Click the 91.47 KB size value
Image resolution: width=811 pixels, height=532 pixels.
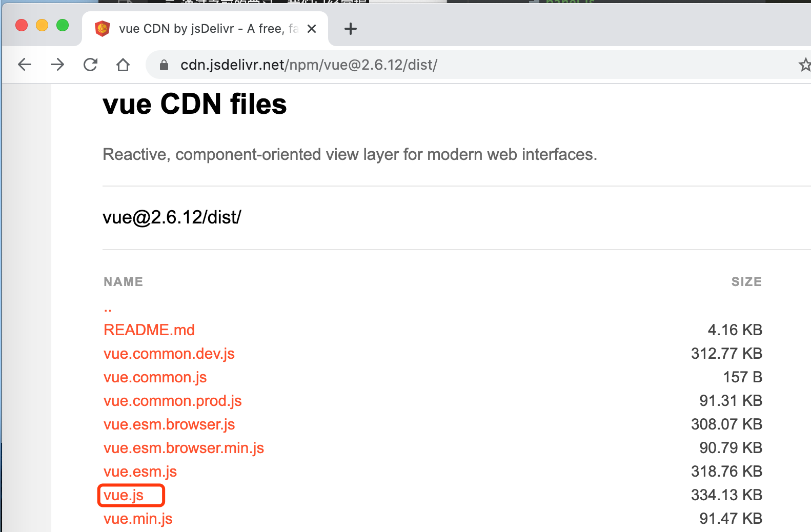coord(731,519)
